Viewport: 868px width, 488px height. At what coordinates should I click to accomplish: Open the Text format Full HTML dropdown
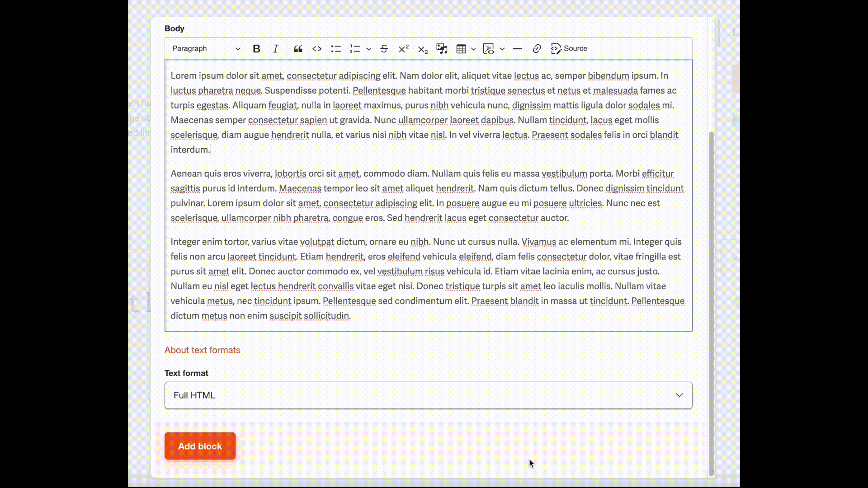pyautogui.click(x=428, y=395)
